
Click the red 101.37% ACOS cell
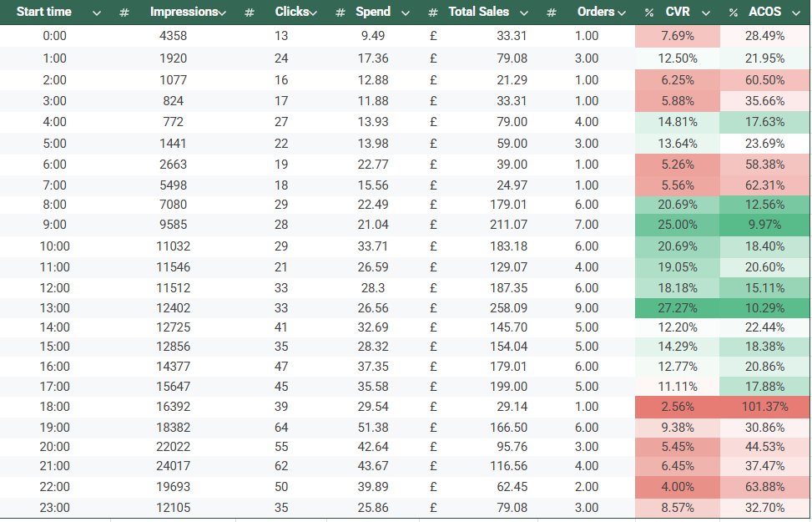(764, 407)
